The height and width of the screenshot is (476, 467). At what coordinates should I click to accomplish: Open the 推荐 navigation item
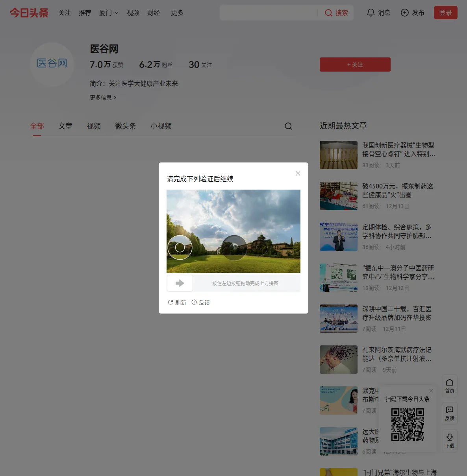(x=85, y=13)
